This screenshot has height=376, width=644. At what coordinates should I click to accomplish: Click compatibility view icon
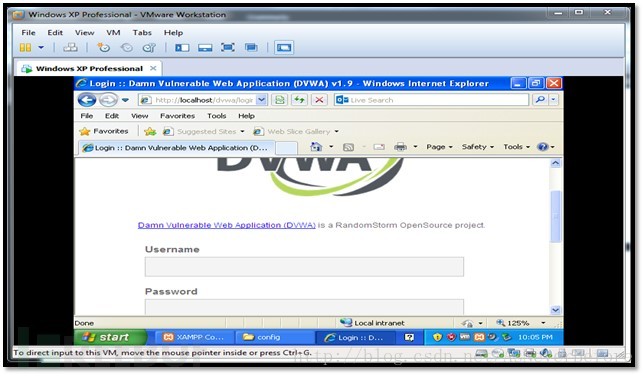point(280,100)
